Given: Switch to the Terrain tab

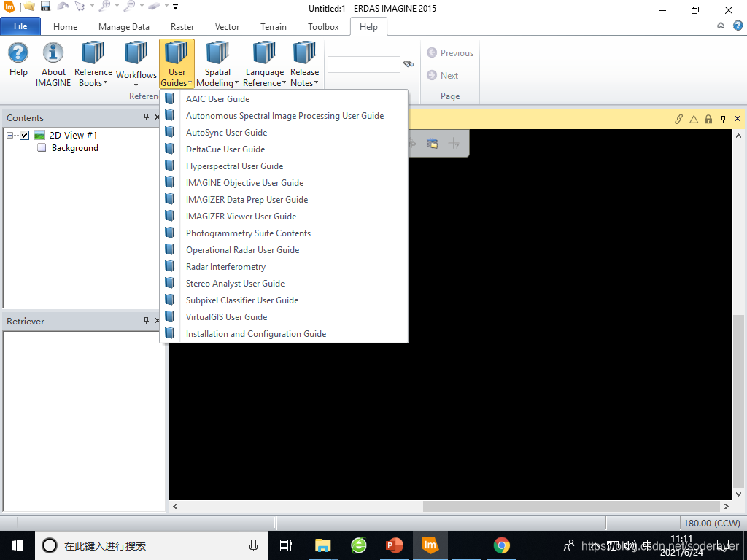Looking at the screenshot, I should pyautogui.click(x=274, y=27).
